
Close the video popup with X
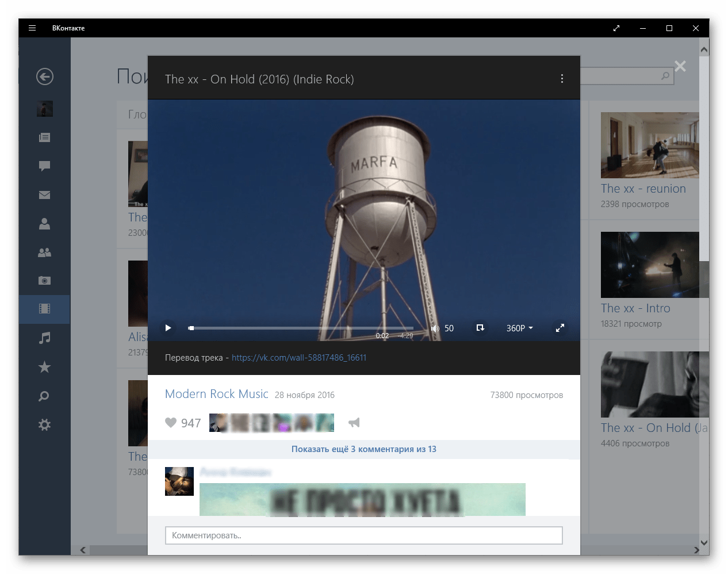680,66
